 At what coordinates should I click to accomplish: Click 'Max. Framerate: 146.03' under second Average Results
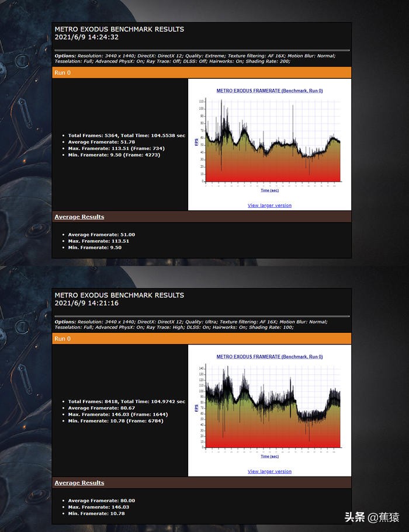click(98, 507)
